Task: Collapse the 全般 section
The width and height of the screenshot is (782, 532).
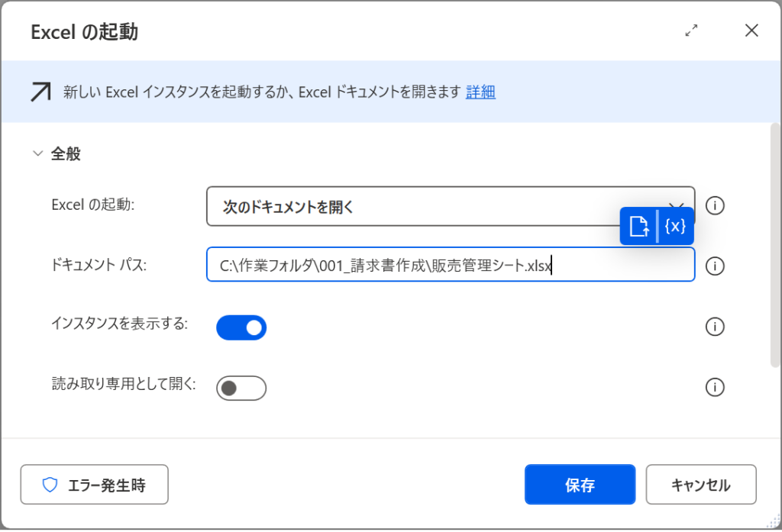Action: tap(38, 153)
